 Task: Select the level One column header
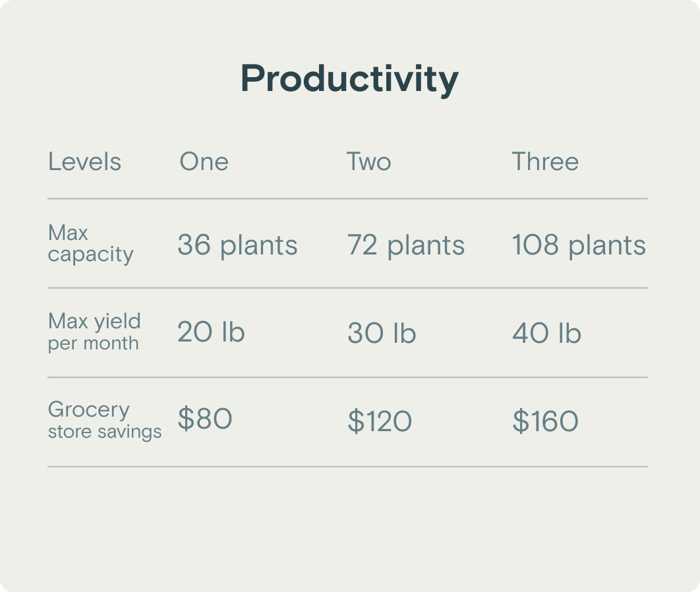click(x=204, y=162)
